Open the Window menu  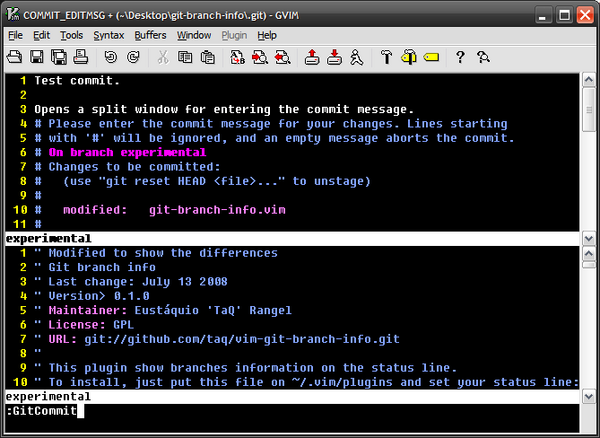click(x=194, y=36)
